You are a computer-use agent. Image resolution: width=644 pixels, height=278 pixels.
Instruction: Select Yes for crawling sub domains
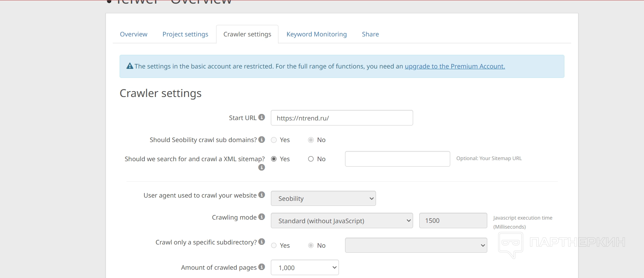274,140
